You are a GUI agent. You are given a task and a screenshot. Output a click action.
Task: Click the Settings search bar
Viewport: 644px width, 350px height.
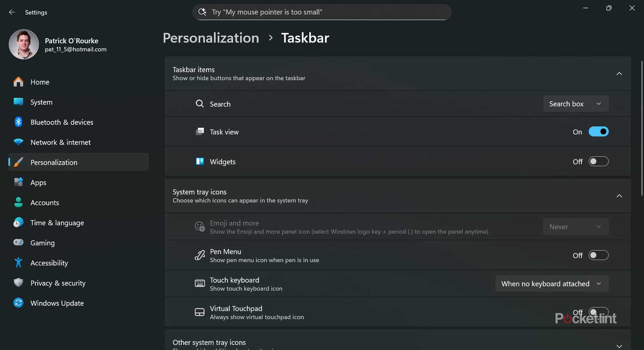tap(322, 12)
